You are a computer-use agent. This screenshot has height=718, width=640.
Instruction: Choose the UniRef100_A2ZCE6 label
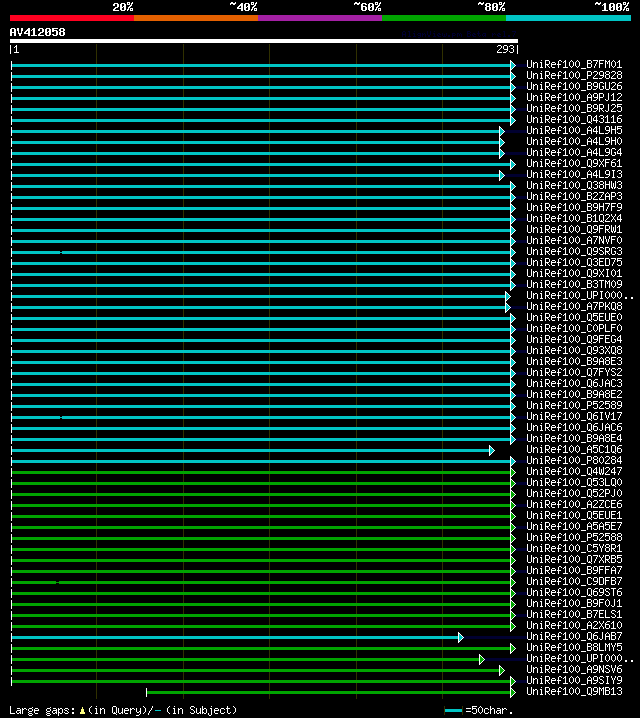[574, 504]
